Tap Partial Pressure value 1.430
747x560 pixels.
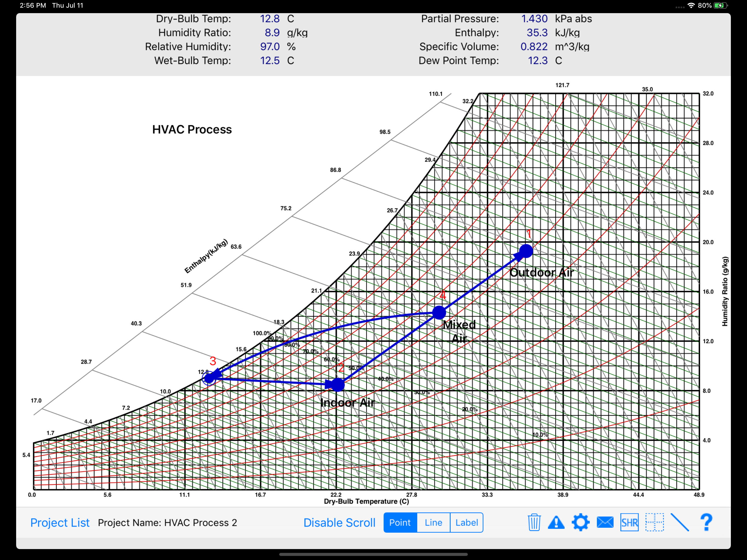click(x=534, y=19)
